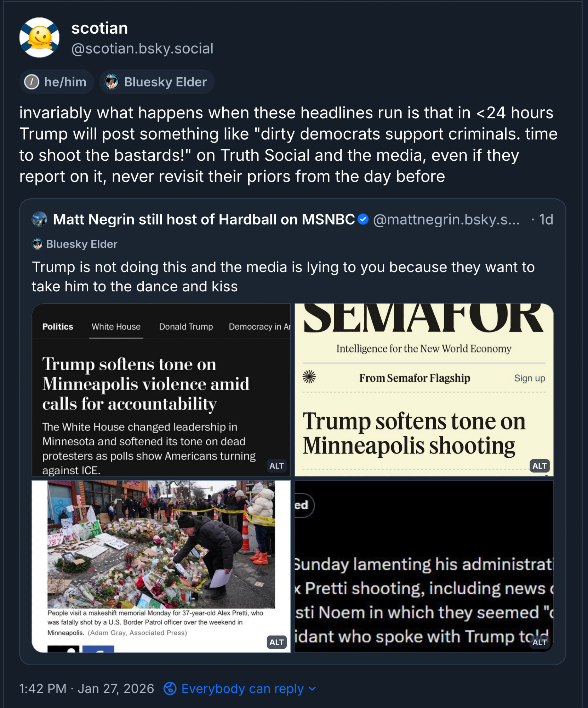Show ALT text on Politics headline image
Screen dimensions: 588x708
[276, 466]
